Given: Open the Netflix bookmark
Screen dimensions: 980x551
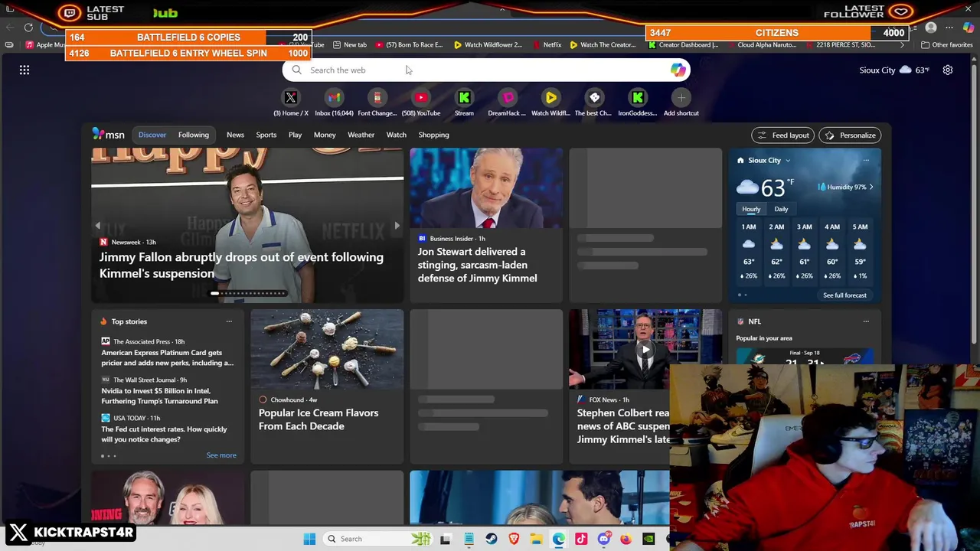Looking at the screenshot, I should (547, 45).
